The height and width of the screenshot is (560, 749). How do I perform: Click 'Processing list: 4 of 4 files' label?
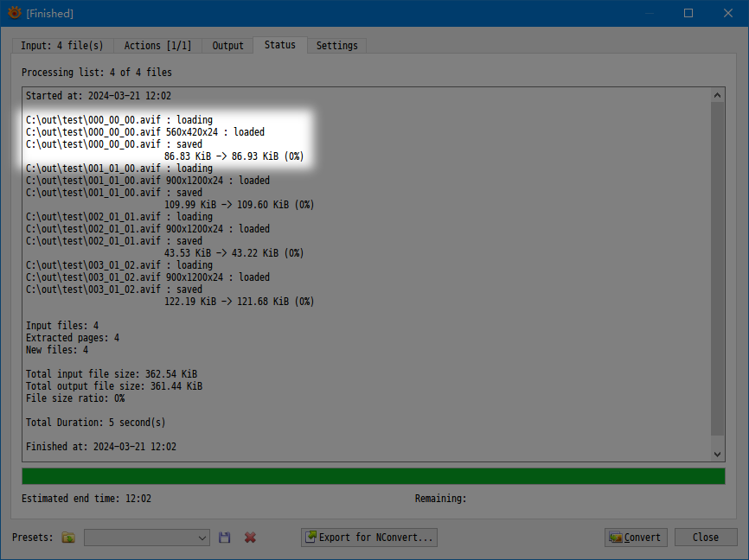(x=97, y=73)
